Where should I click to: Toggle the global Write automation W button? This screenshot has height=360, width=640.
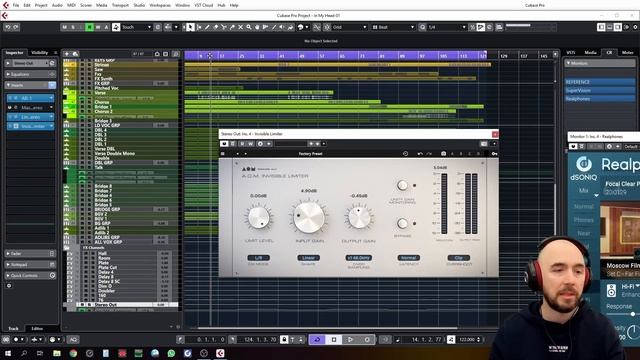click(98, 27)
